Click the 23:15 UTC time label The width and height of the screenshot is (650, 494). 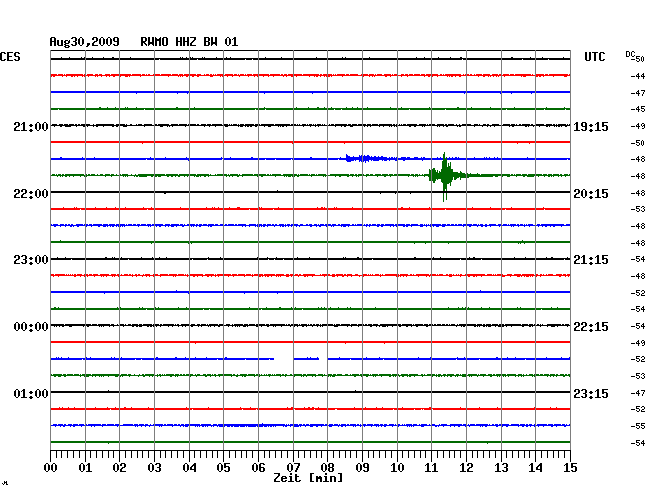(591, 393)
